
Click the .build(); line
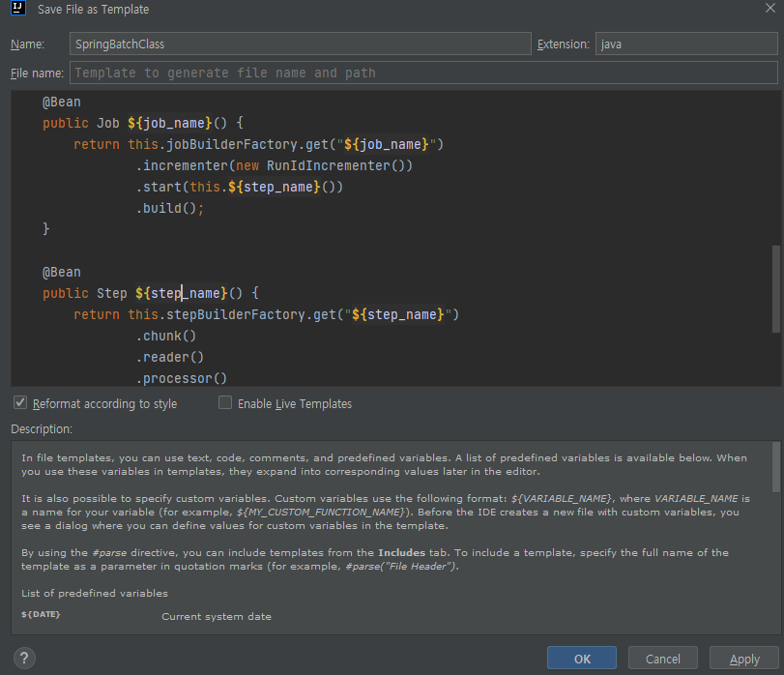170,208
